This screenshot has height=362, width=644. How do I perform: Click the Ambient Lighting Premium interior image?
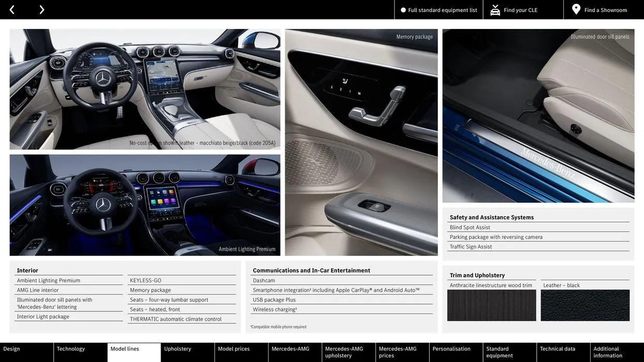click(145, 205)
